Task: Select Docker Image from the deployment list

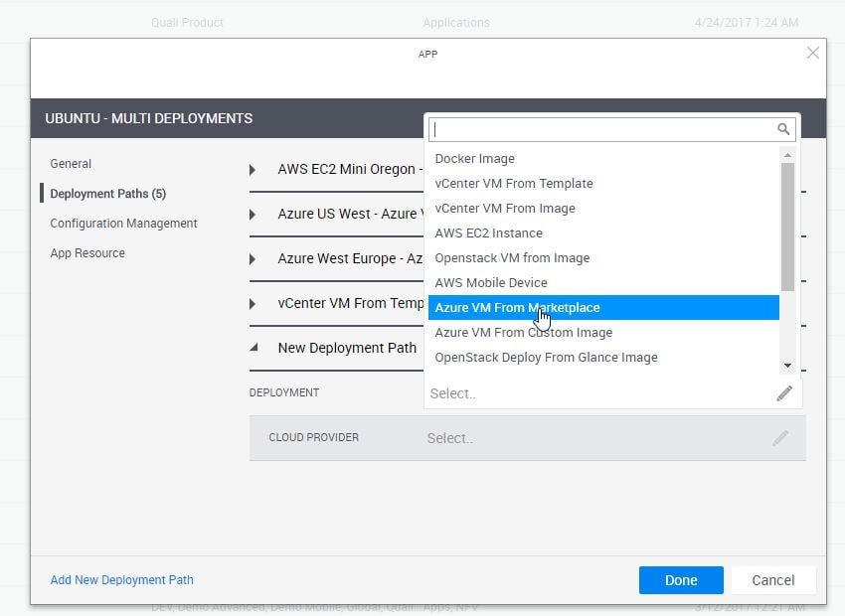Action: pyautogui.click(x=473, y=158)
